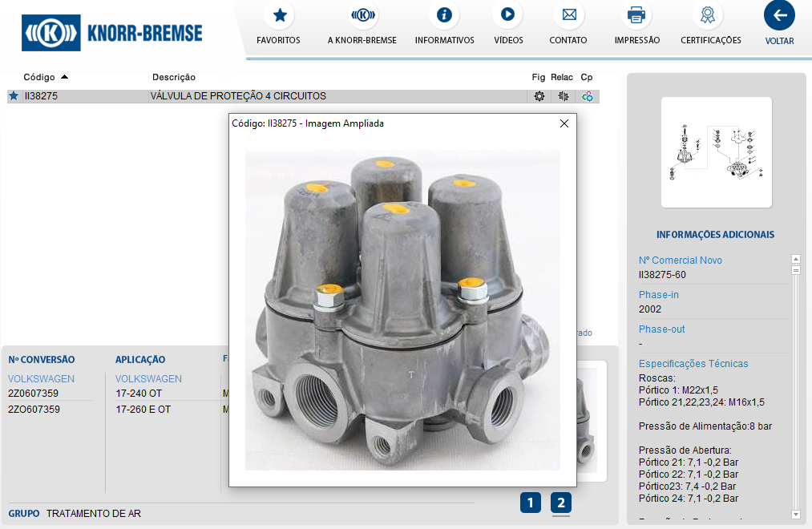Click the Impressão printer icon

pyautogui.click(x=636, y=14)
